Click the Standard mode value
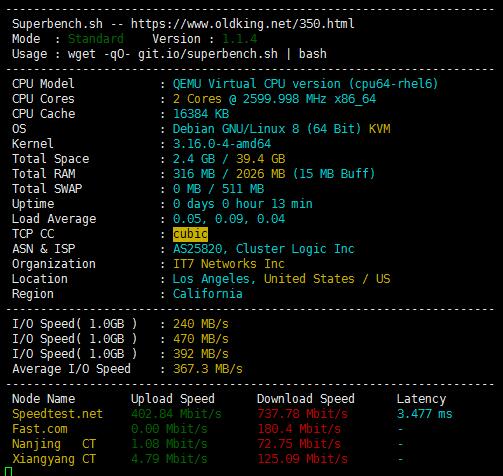The width and height of the screenshot is (503, 476). (x=96, y=39)
